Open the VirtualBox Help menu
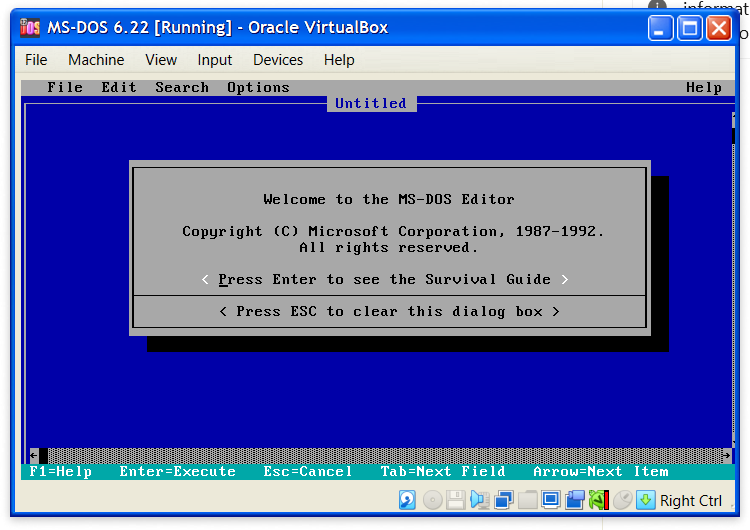750x530 pixels. (x=339, y=60)
